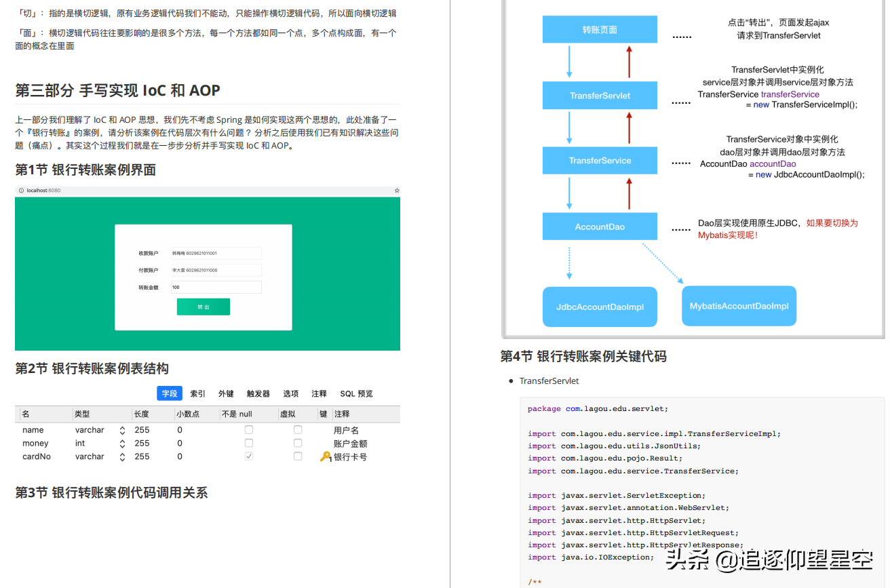
Task: Click the purple transferService variable text
Action: point(790,94)
